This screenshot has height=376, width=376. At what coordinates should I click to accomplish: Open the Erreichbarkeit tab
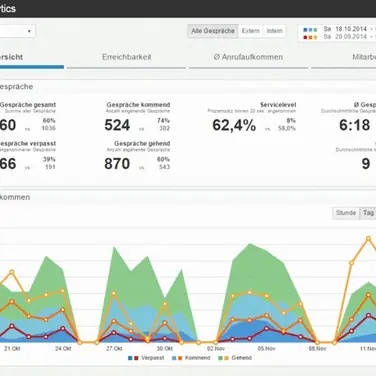(x=127, y=57)
